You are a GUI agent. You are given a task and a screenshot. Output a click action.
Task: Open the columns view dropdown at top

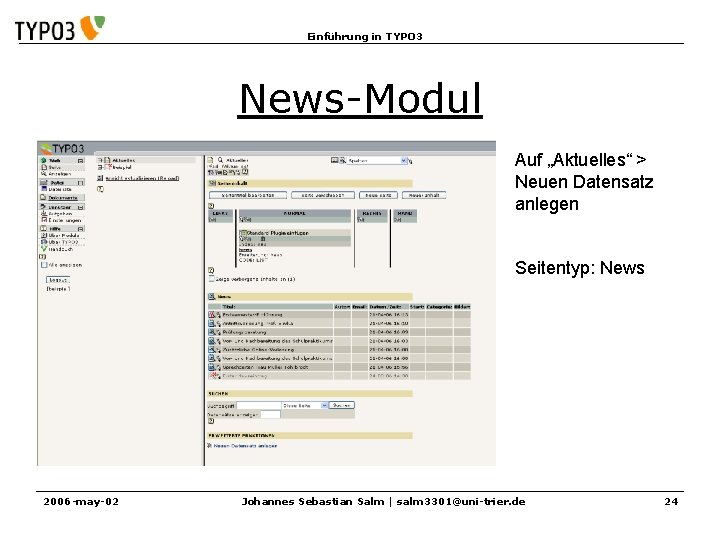tap(377, 161)
